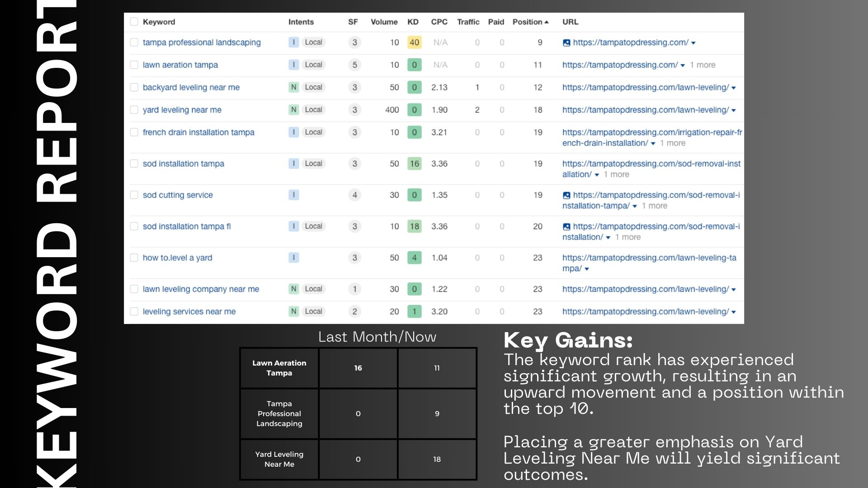Check the backyard leveling near me row checkbox

pos(134,87)
